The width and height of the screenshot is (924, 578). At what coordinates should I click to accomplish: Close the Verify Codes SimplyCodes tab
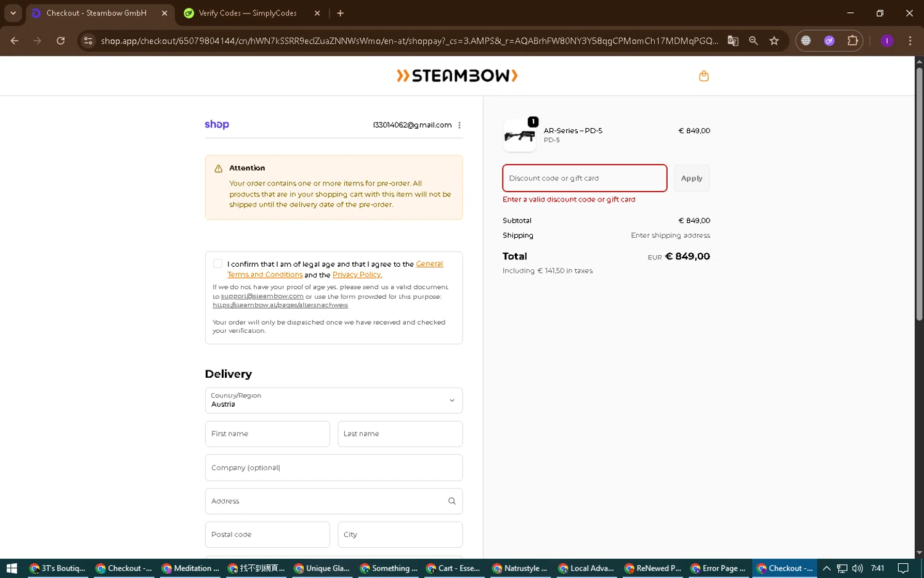coord(317,13)
